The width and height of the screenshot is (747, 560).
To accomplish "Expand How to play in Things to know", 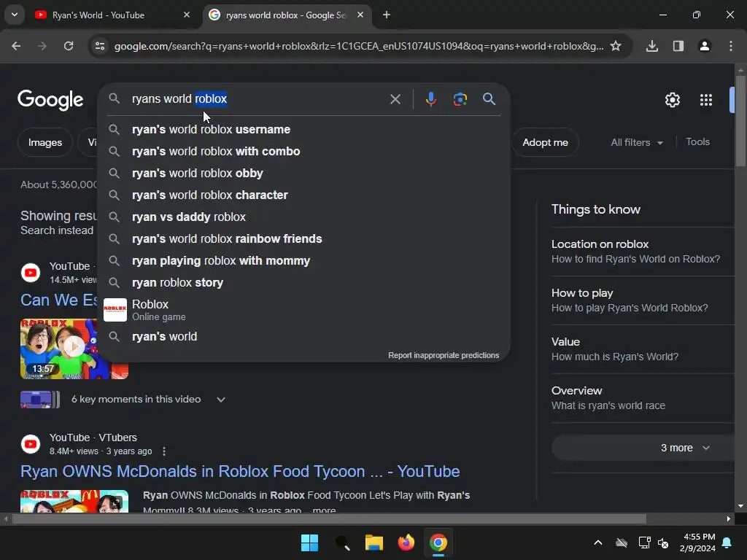I will (x=643, y=300).
